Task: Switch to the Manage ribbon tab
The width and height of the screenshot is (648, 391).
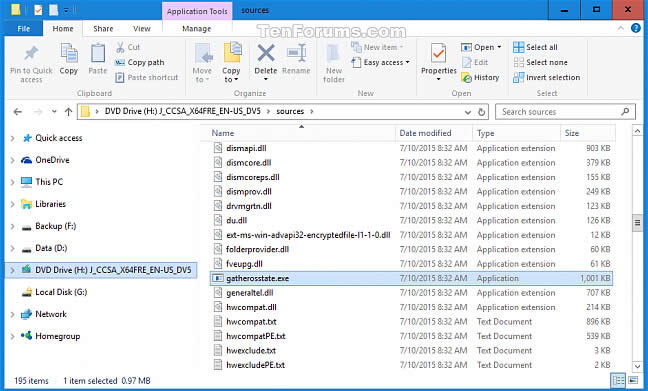Action: click(x=197, y=29)
